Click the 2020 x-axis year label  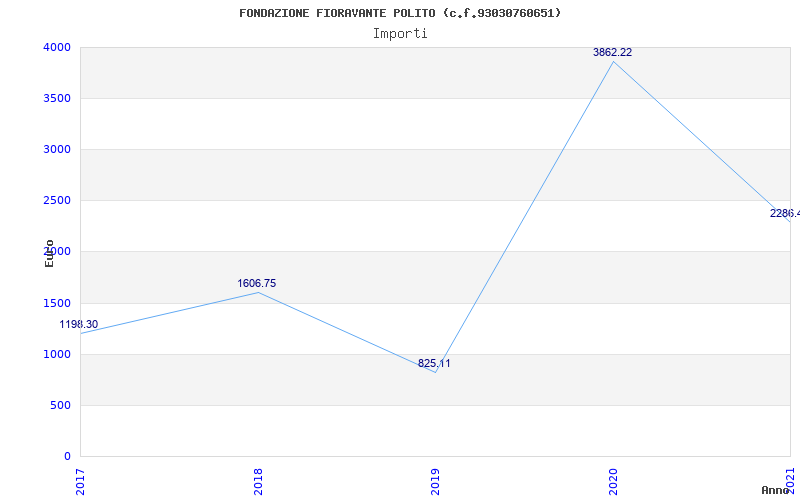click(x=613, y=482)
